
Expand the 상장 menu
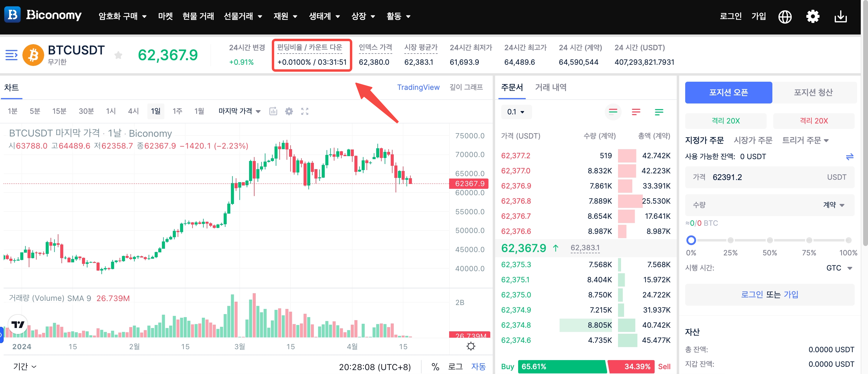click(363, 16)
